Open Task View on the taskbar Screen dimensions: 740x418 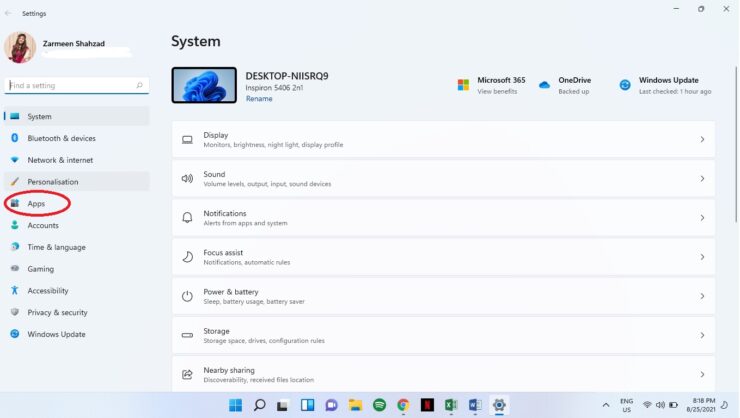(283, 405)
